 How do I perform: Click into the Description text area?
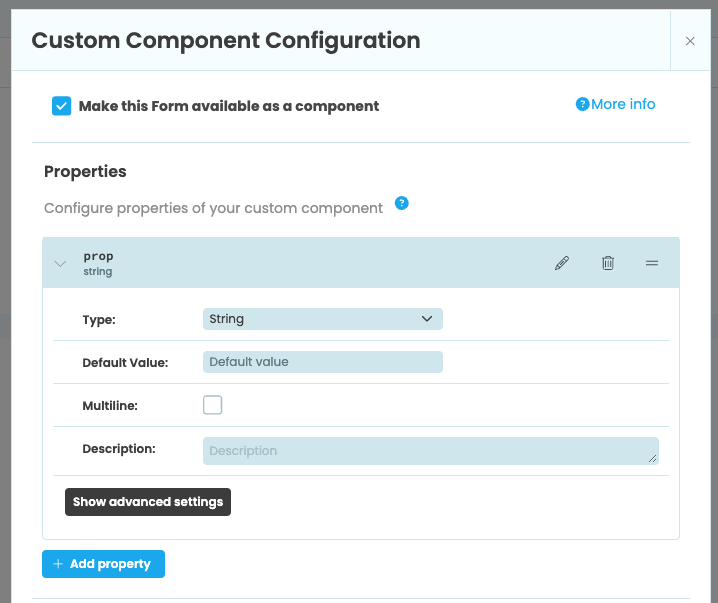coord(431,451)
